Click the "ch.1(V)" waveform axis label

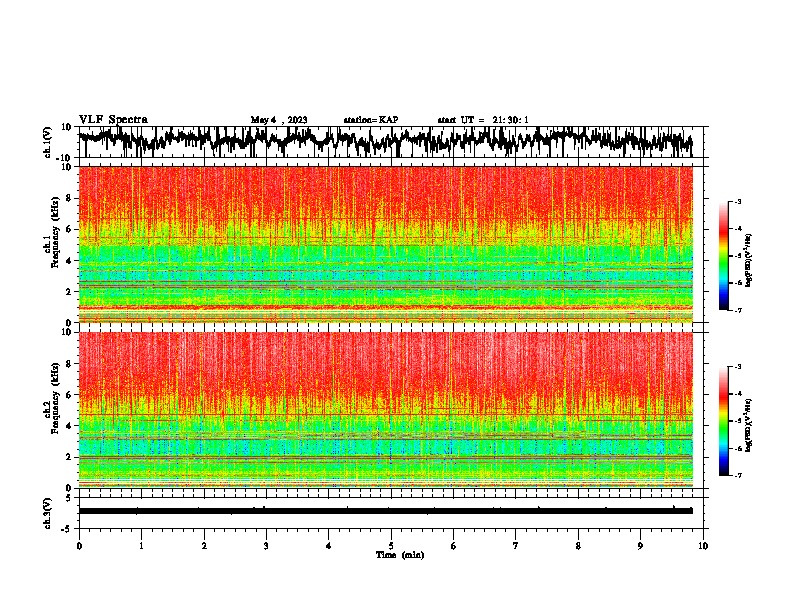tap(48, 142)
